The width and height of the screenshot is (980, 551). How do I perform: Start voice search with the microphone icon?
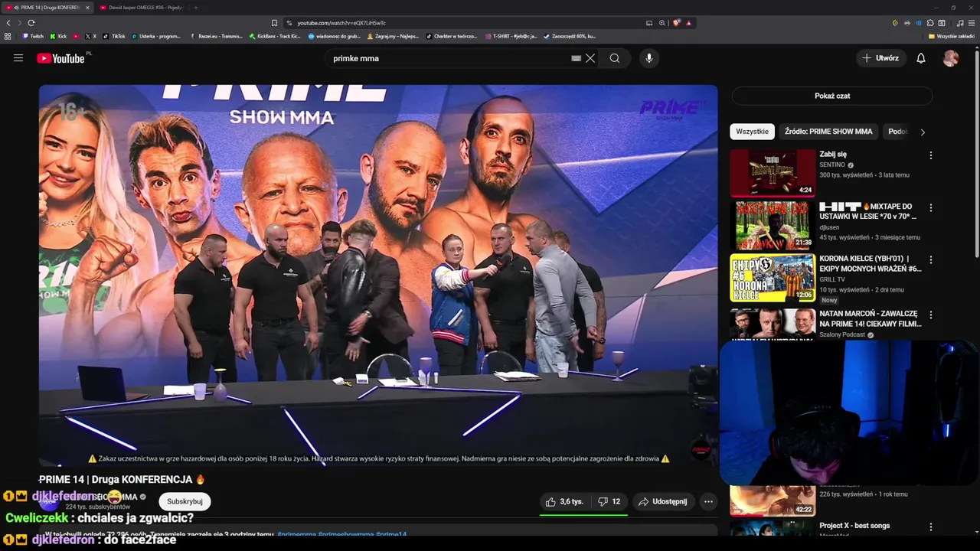click(649, 58)
